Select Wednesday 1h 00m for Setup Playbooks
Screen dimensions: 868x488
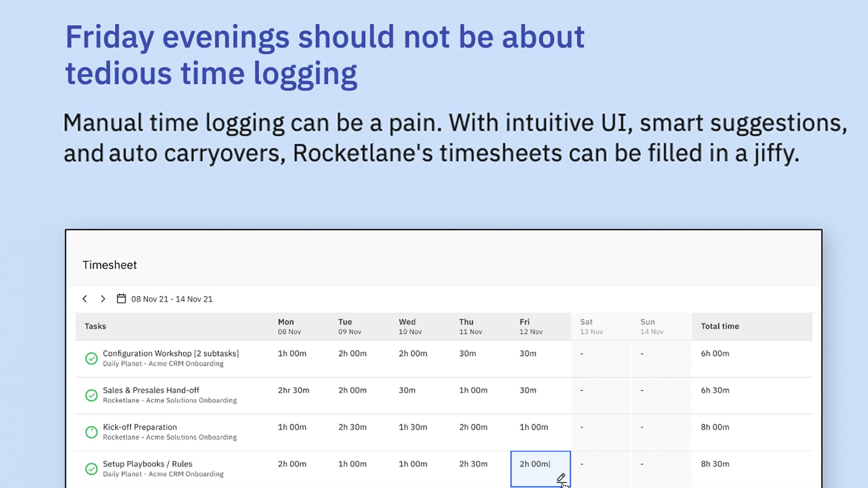pos(413,464)
